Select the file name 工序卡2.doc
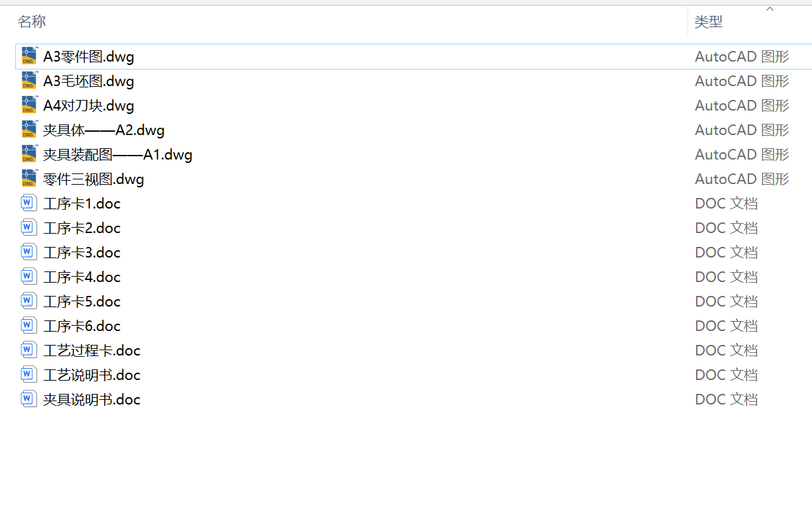The width and height of the screenshot is (812, 519). (82, 228)
